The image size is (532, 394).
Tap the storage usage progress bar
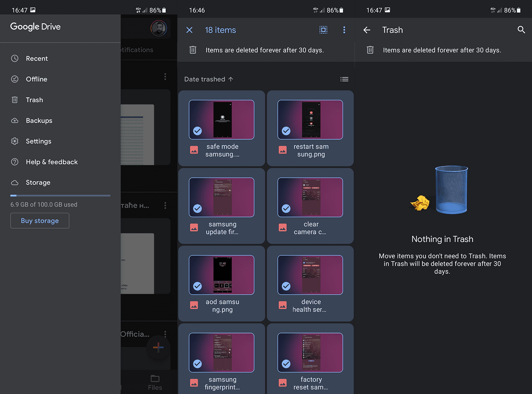coord(60,196)
